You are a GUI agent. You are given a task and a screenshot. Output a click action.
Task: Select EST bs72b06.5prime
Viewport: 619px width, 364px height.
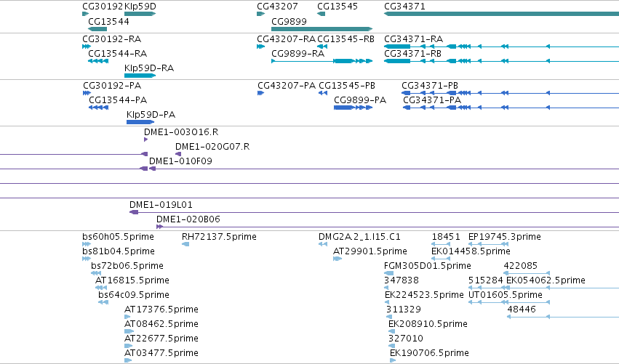click(127, 266)
